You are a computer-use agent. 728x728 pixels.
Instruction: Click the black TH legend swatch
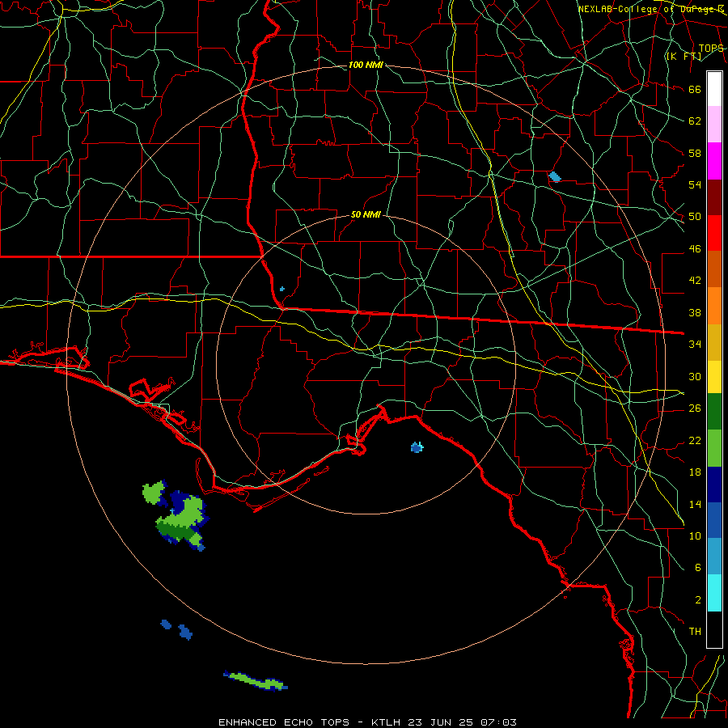click(x=714, y=629)
